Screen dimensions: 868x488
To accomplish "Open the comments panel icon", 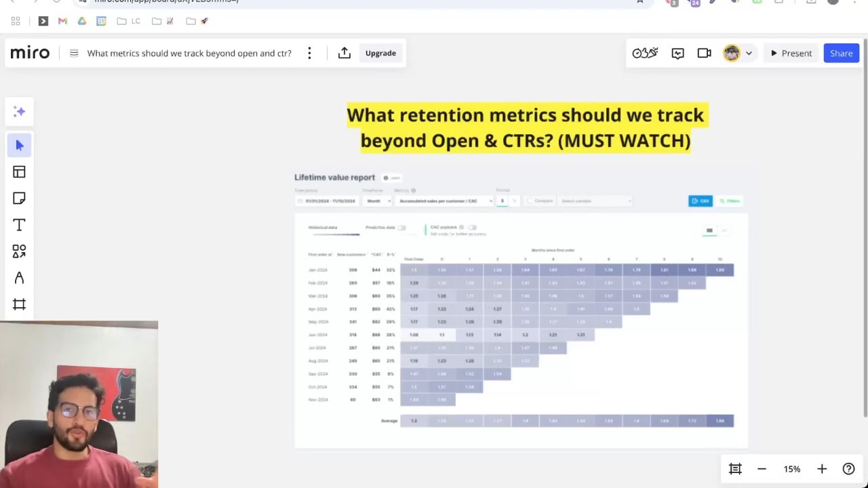I will (677, 53).
